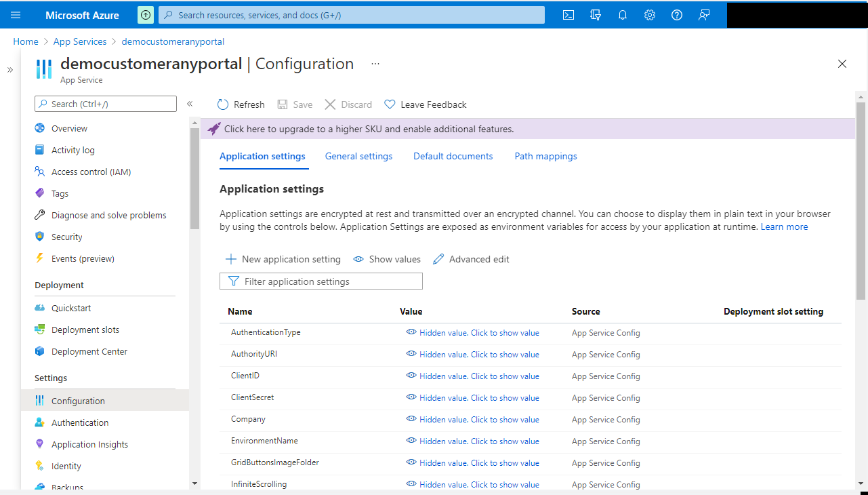The image size is (868, 495).
Task: Open the feedback icon in top bar
Action: tap(704, 15)
